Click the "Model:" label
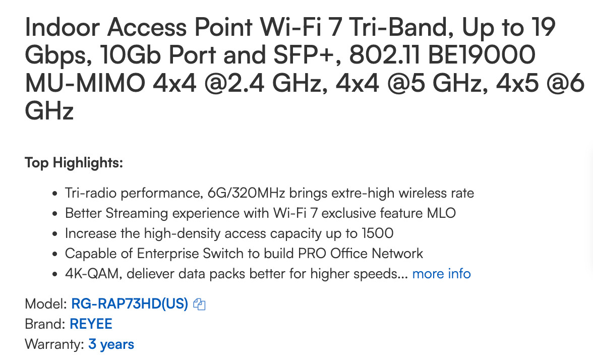The width and height of the screenshot is (593, 364). (x=46, y=304)
